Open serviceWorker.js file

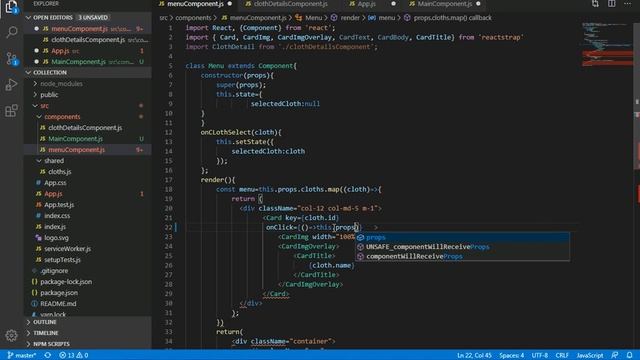[x=88, y=249]
